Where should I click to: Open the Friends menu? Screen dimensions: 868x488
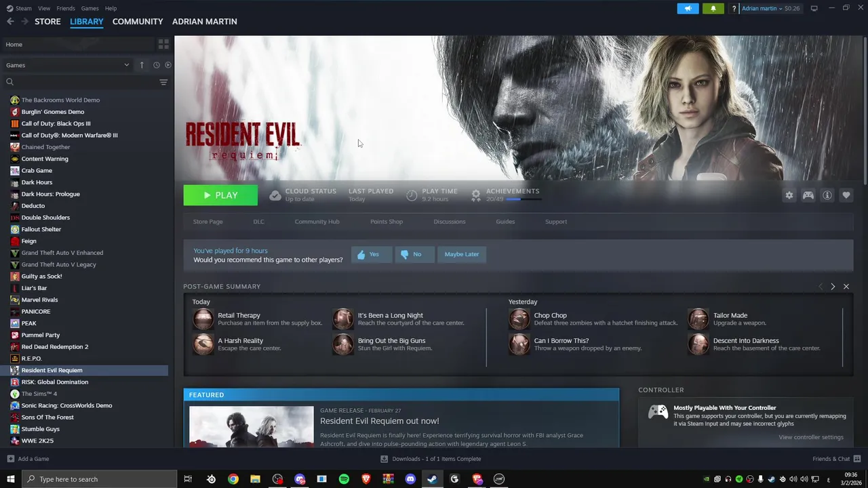pos(66,8)
